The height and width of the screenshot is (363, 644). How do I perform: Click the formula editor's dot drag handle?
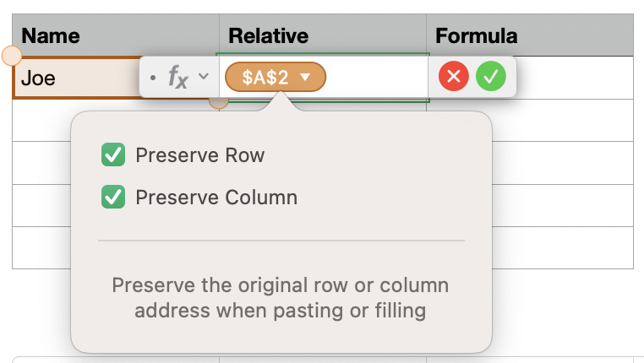point(152,78)
